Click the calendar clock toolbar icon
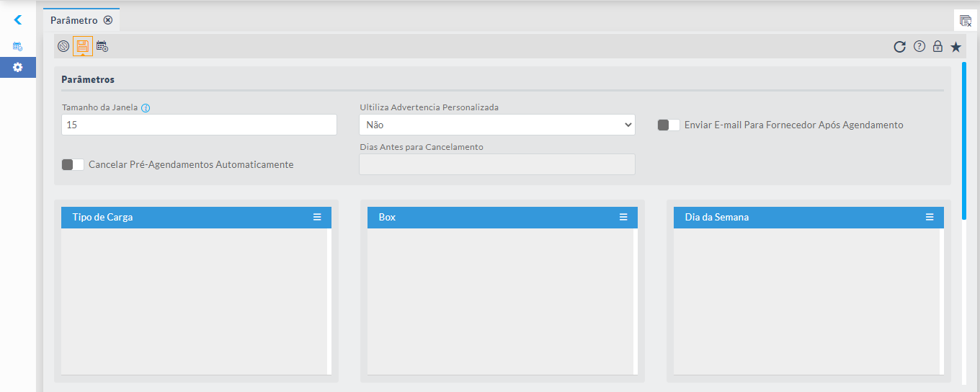980x392 pixels. point(102,47)
